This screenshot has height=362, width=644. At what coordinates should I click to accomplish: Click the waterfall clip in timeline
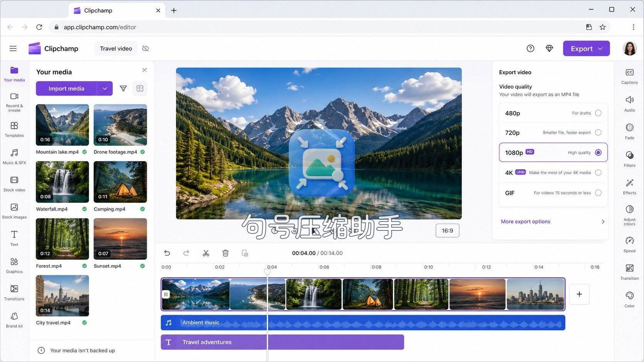click(314, 294)
